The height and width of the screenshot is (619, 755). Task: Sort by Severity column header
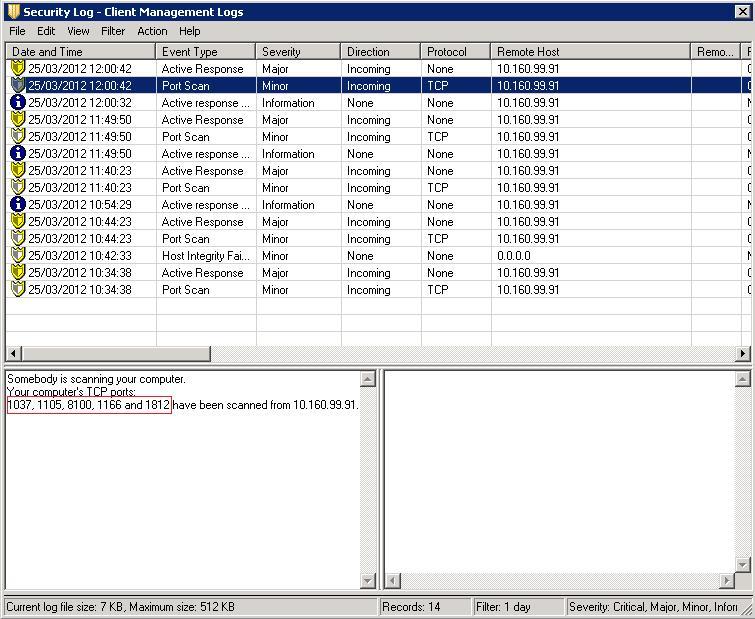pos(298,52)
